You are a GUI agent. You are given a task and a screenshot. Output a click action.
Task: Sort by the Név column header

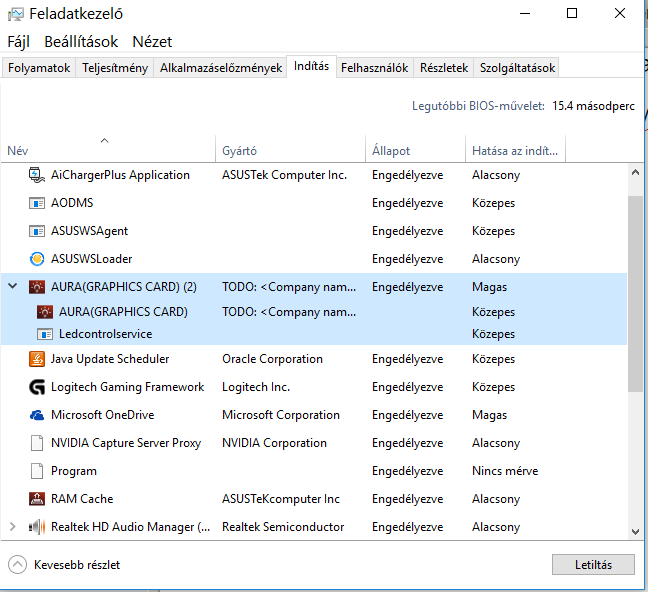coord(107,149)
